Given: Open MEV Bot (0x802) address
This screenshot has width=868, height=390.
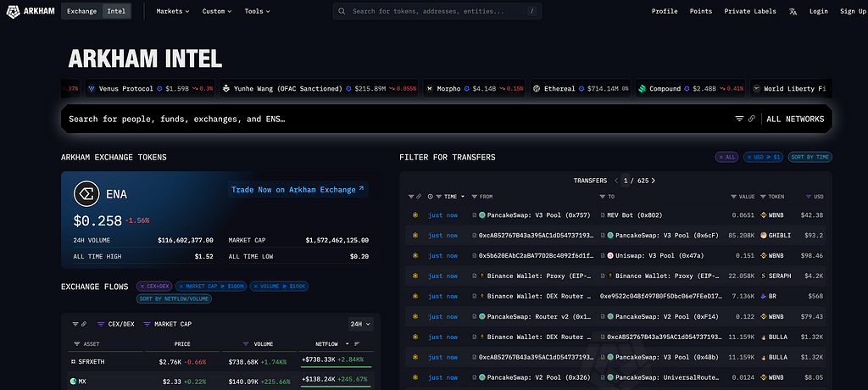Looking at the screenshot, I should [x=634, y=215].
